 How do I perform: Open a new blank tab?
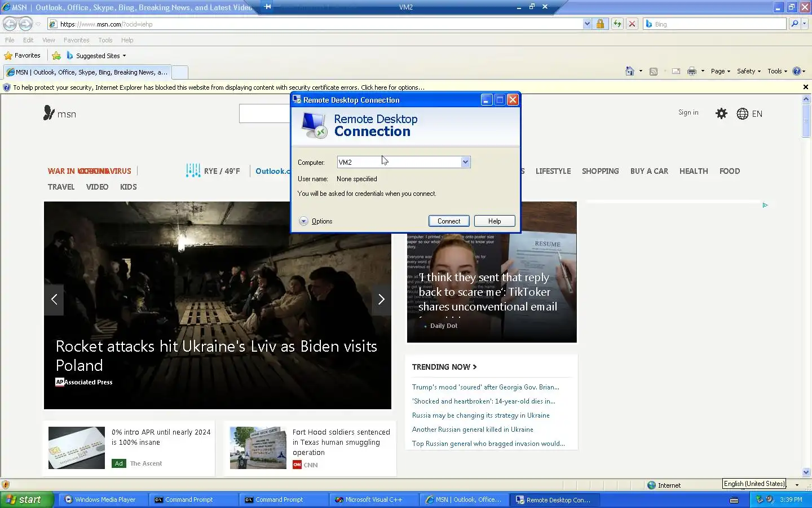coord(180,72)
